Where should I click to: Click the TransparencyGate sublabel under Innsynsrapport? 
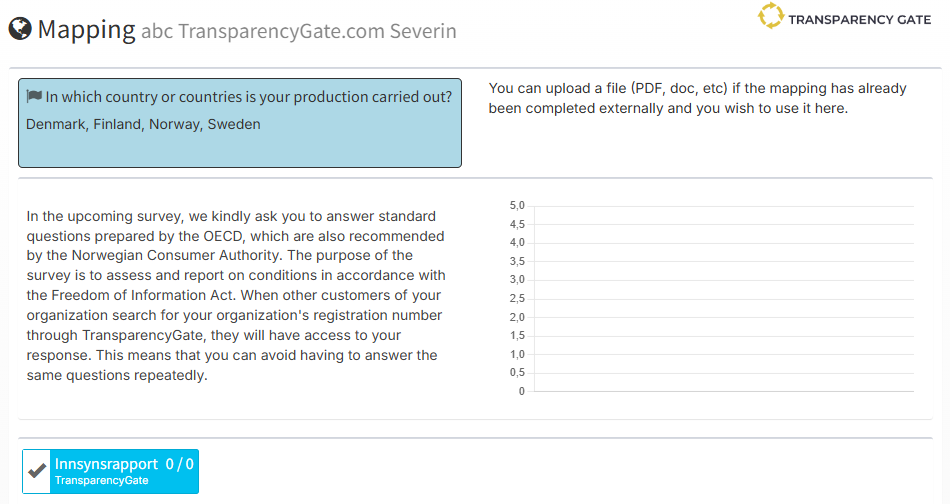point(102,481)
